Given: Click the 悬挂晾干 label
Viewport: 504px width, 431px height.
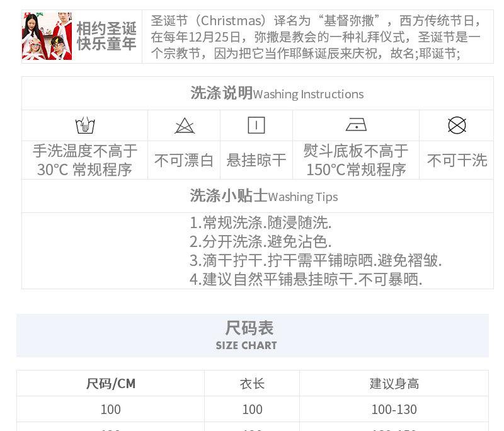Looking at the screenshot, I should coord(256,161).
